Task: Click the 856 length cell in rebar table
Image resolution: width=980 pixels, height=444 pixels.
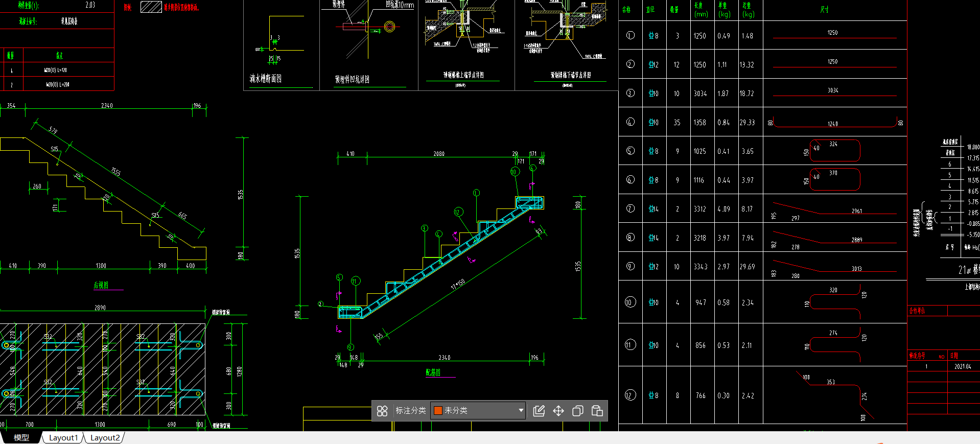Action: click(x=701, y=345)
